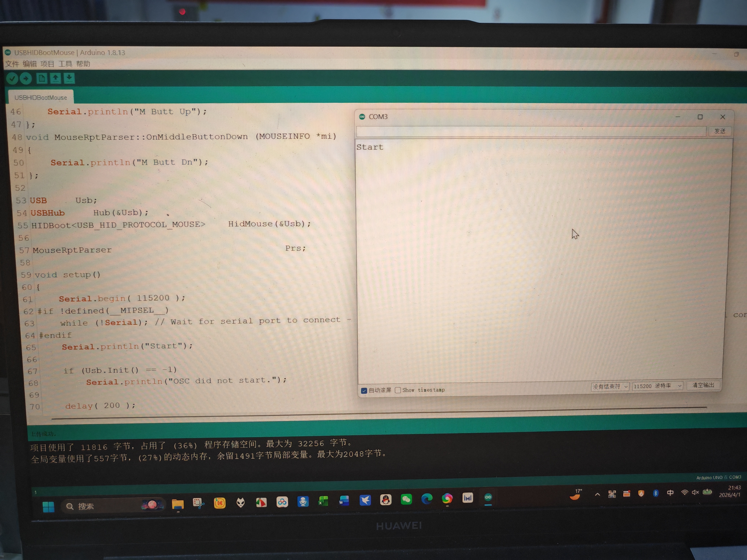Expand the 没有结束符 line ending dropdown
Image resolution: width=747 pixels, height=560 pixels.
click(x=610, y=386)
